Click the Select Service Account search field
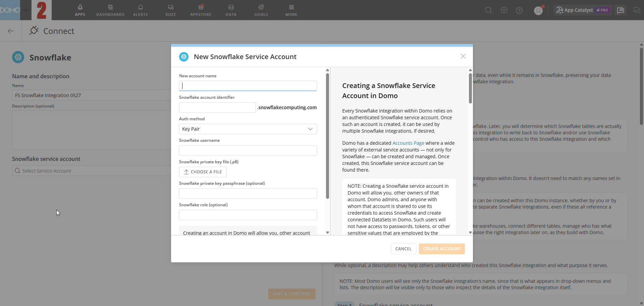The height and width of the screenshot is (306, 644). 92,171
